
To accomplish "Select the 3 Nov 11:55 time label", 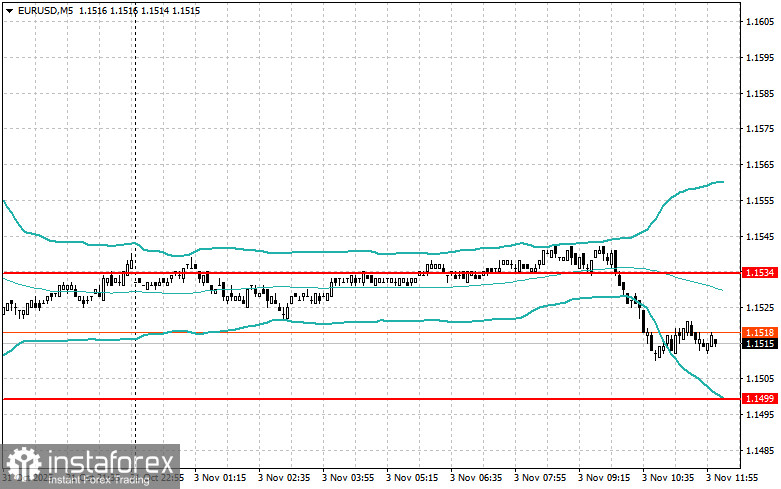I will tap(732, 478).
